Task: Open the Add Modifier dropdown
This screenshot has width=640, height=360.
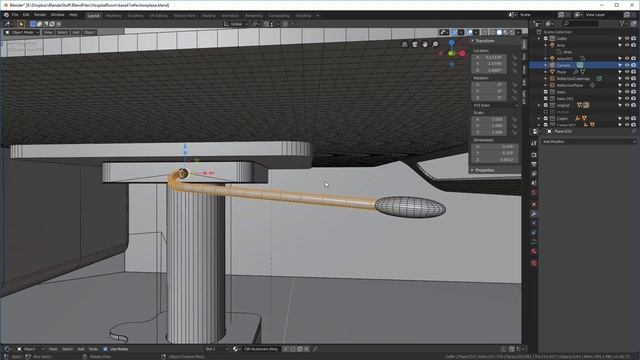Action: point(588,142)
